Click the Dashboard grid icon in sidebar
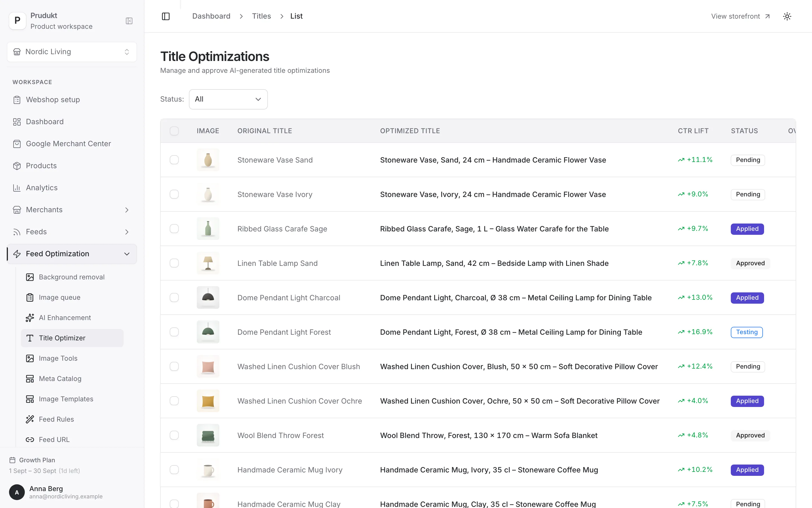 coord(17,122)
